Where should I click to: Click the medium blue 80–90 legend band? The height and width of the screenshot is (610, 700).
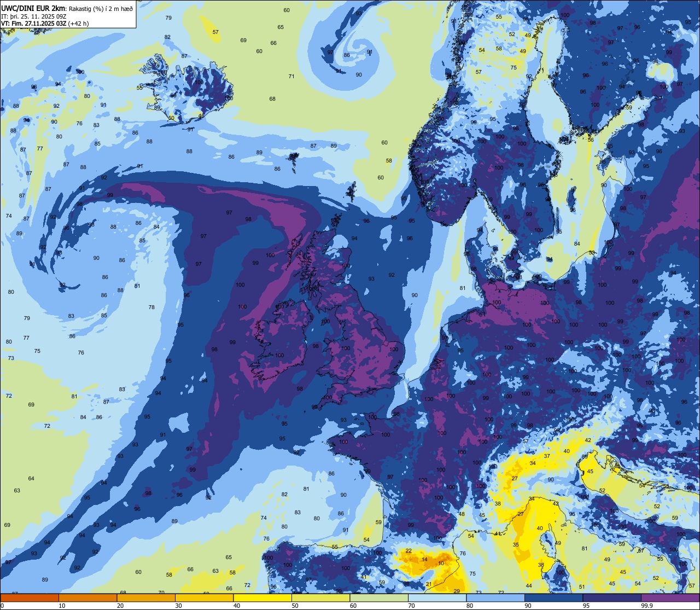pos(495,598)
